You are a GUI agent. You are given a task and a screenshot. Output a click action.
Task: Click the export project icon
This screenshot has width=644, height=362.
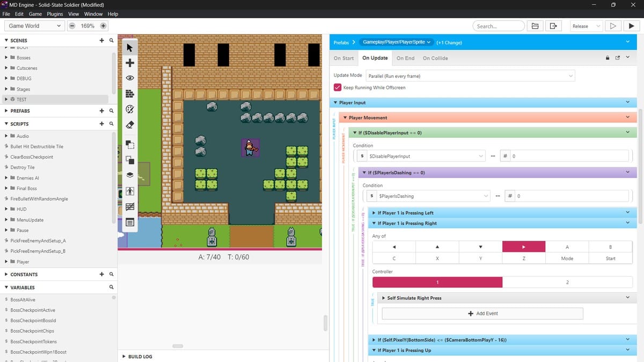click(x=553, y=26)
